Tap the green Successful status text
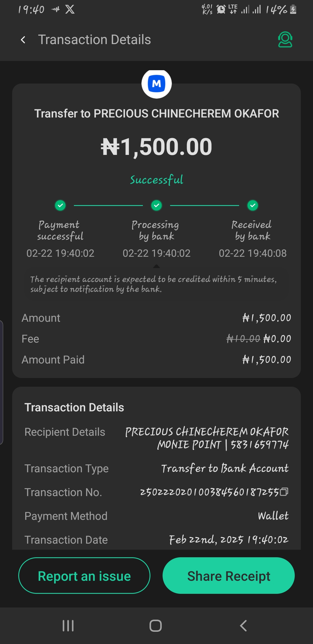This screenshot has width=313, height=644. coord(156,180)
